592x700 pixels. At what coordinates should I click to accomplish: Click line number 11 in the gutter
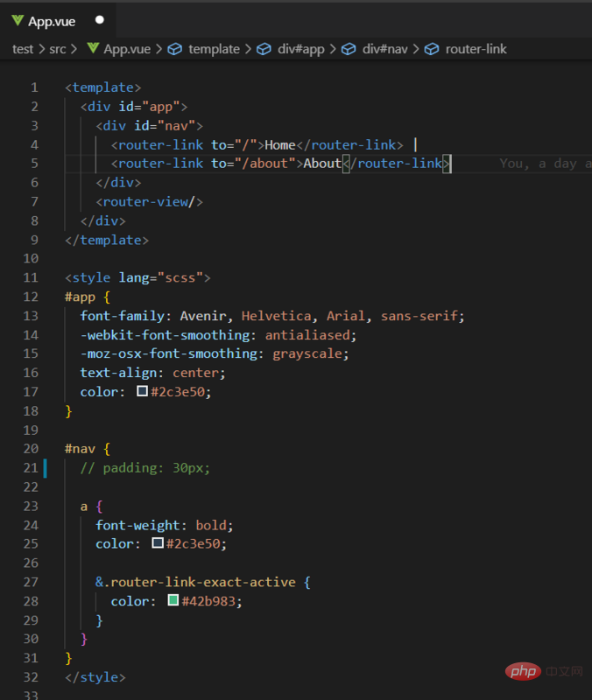(x=34, y=277)
